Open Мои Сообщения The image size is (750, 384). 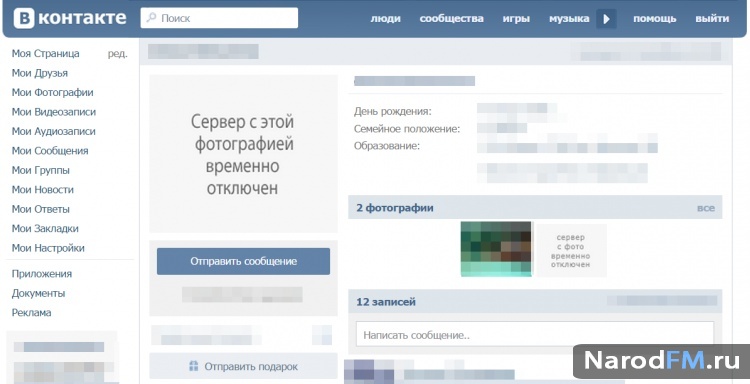(x=50, y=151)
